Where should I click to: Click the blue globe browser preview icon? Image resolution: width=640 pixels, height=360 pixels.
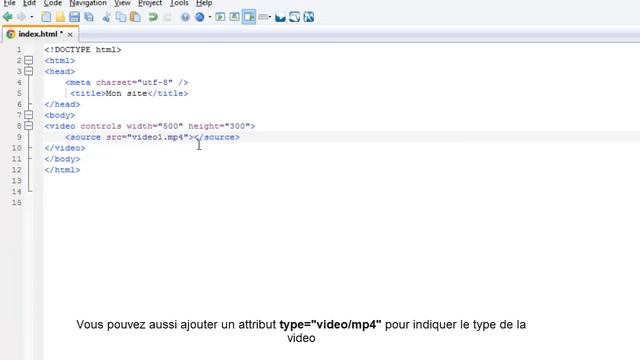point(200,17)
